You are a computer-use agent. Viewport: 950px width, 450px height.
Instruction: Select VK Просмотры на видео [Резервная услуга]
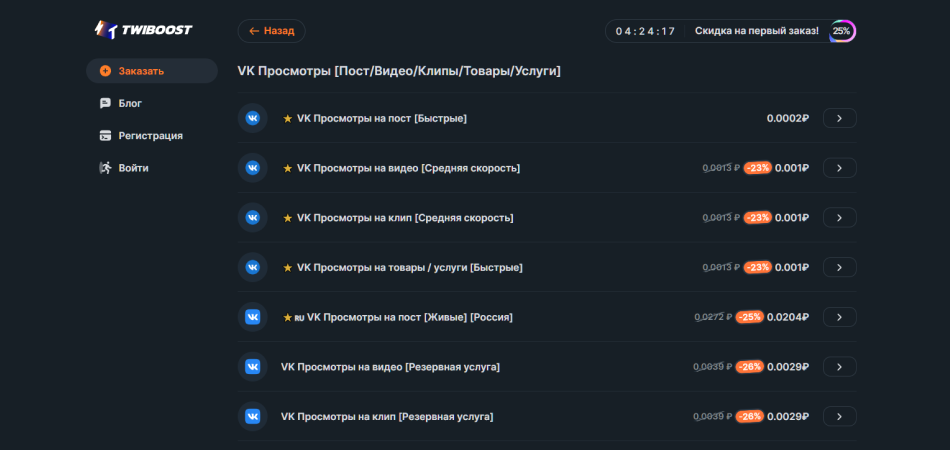[x=390, y=366]
